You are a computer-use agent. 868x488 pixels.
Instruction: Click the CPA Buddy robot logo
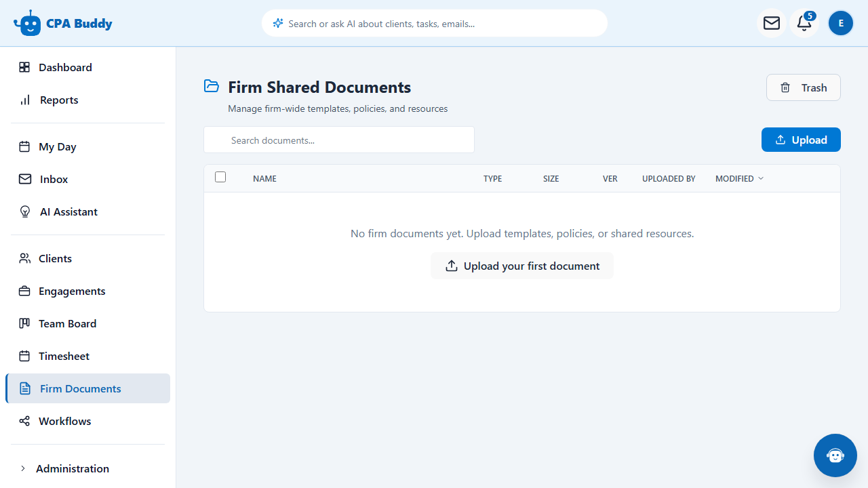click(27, 23)
